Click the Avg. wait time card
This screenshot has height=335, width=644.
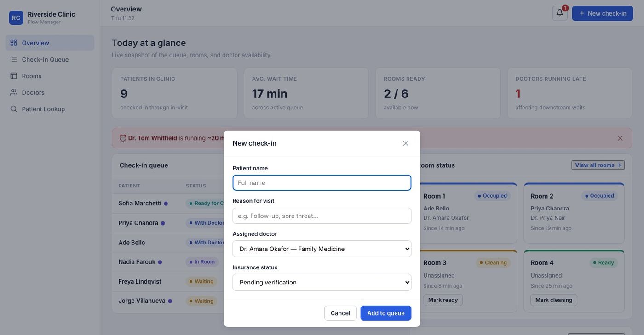[x=306, y=93]
